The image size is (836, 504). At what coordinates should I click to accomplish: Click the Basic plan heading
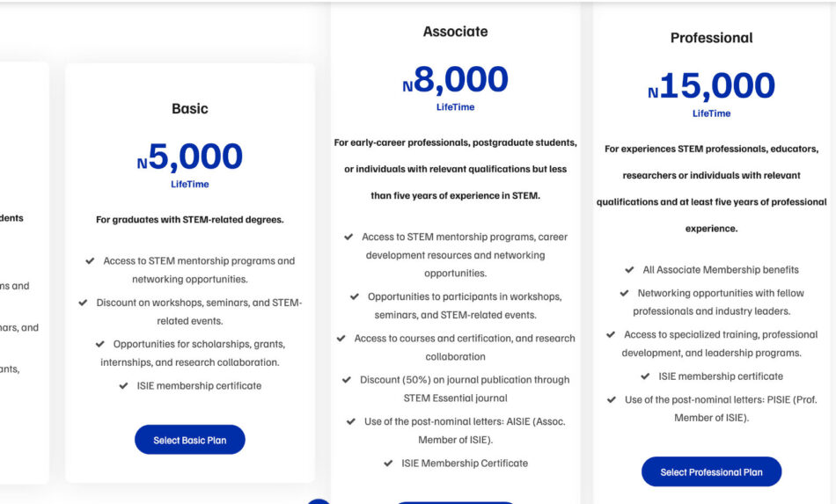point(190,109)
